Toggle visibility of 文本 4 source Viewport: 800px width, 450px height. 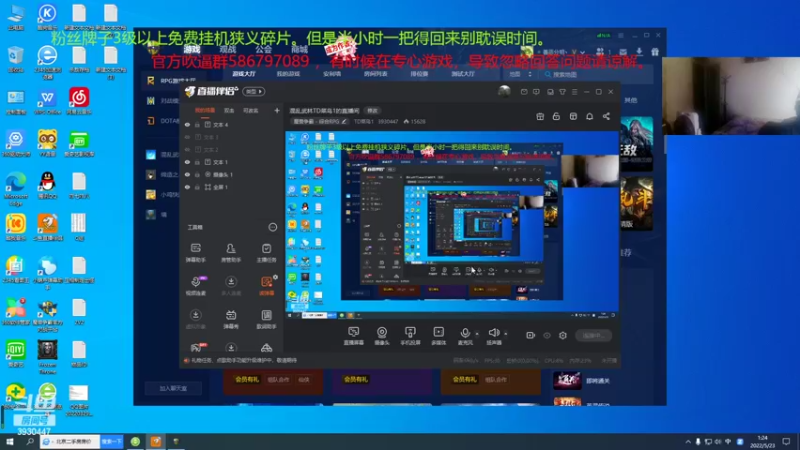187,124
